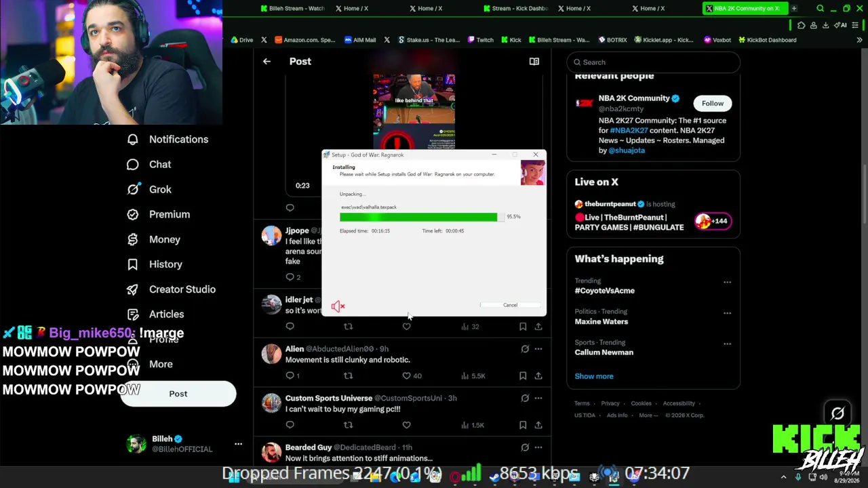Open more options for Callum Newman trend
The height and width of the screenshot is (488, 868).
click(727, 344)
